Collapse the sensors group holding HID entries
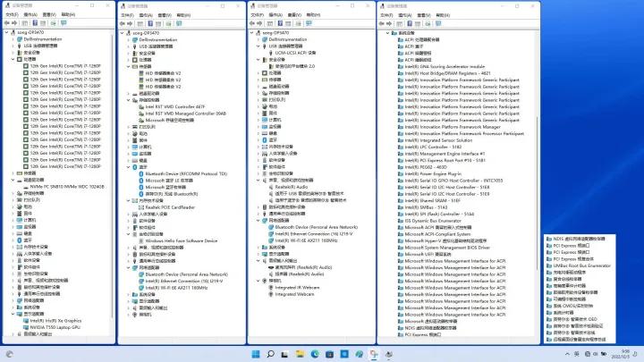644x362 pixels. click(x=128, y=66)
